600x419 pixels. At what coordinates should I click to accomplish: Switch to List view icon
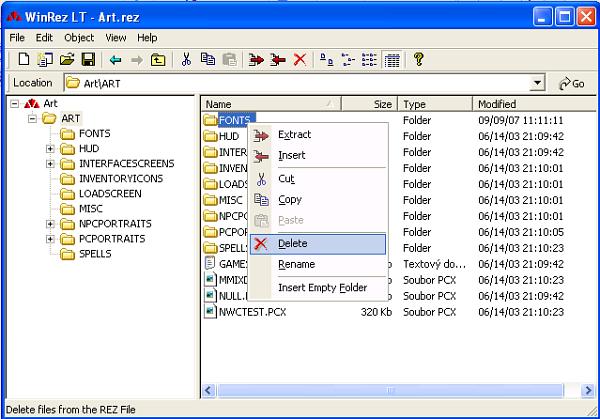[369, 60]
